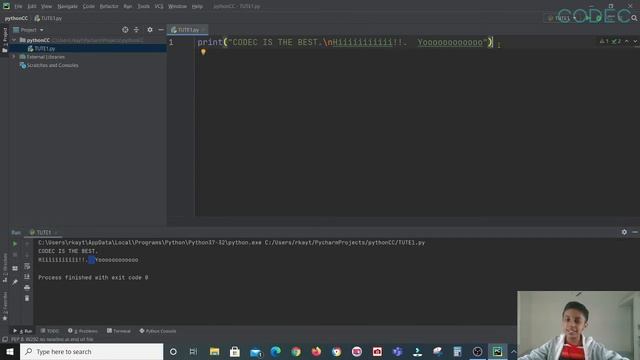Click the Cortana circle icon in taskbar
The image size is (640, 360).
(x=173, y=351)
